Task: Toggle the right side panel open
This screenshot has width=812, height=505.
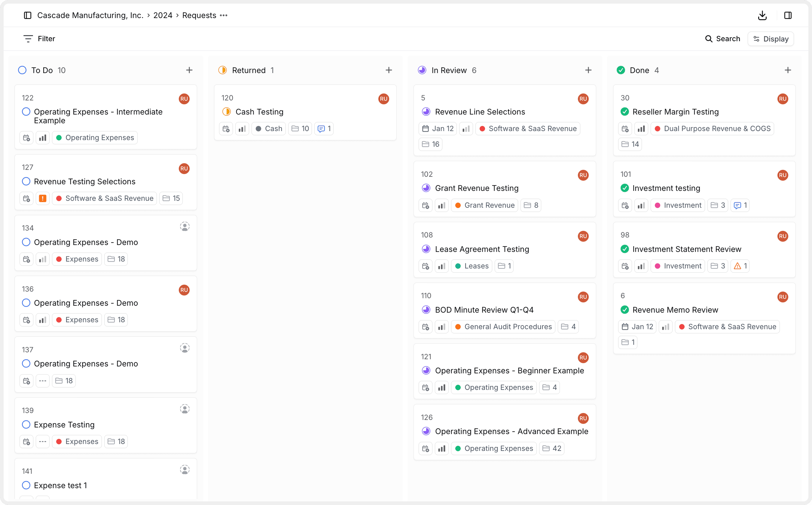Action: point(788,15)
